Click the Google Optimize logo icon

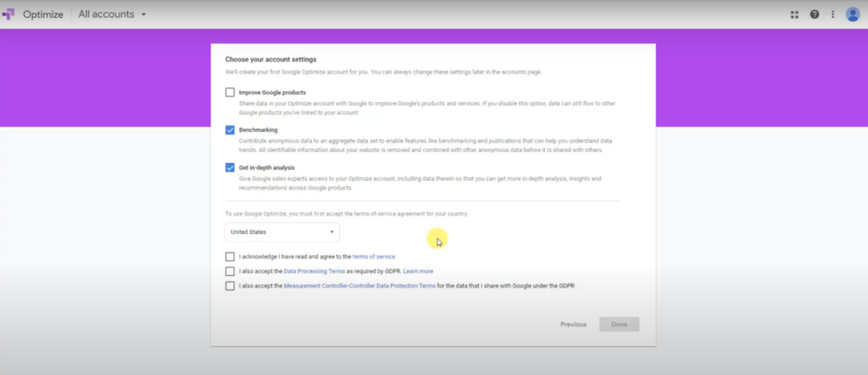click(8, 14)
